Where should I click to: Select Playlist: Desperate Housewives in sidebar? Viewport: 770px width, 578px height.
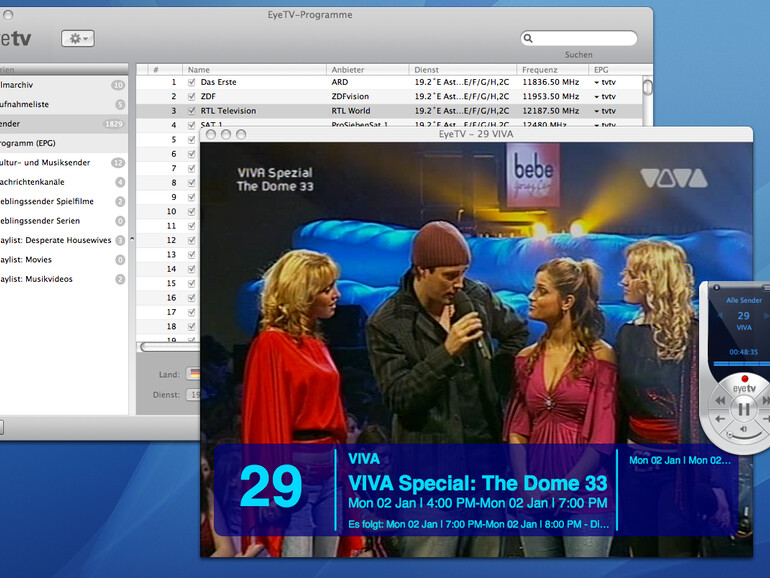pos(60,240)
